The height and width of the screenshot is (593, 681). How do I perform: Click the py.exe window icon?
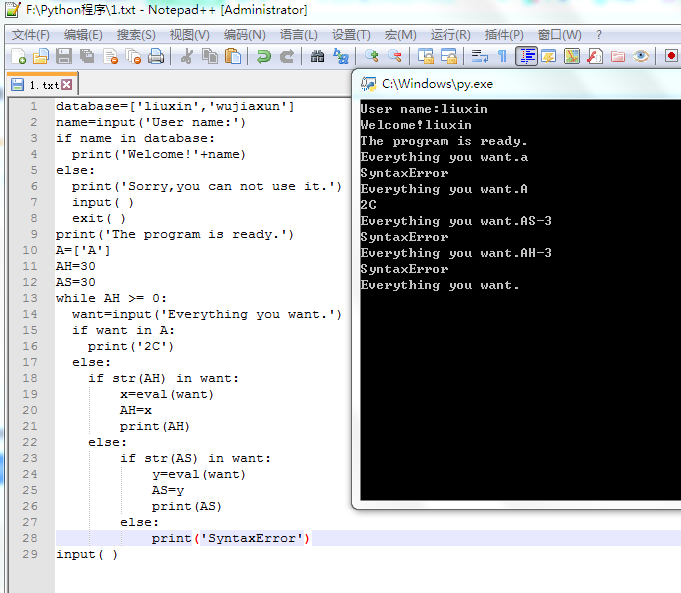369,84
